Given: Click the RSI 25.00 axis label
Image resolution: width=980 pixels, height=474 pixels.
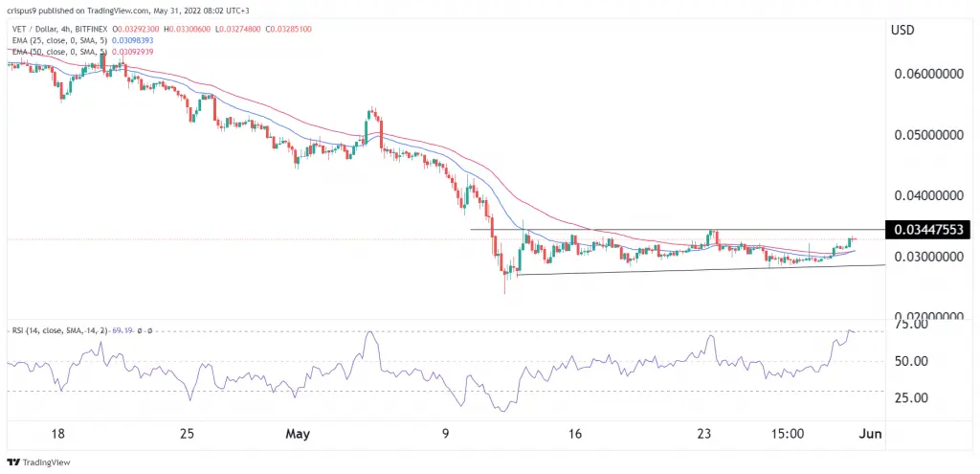Looking at the screenshot, I should point(909,397).
